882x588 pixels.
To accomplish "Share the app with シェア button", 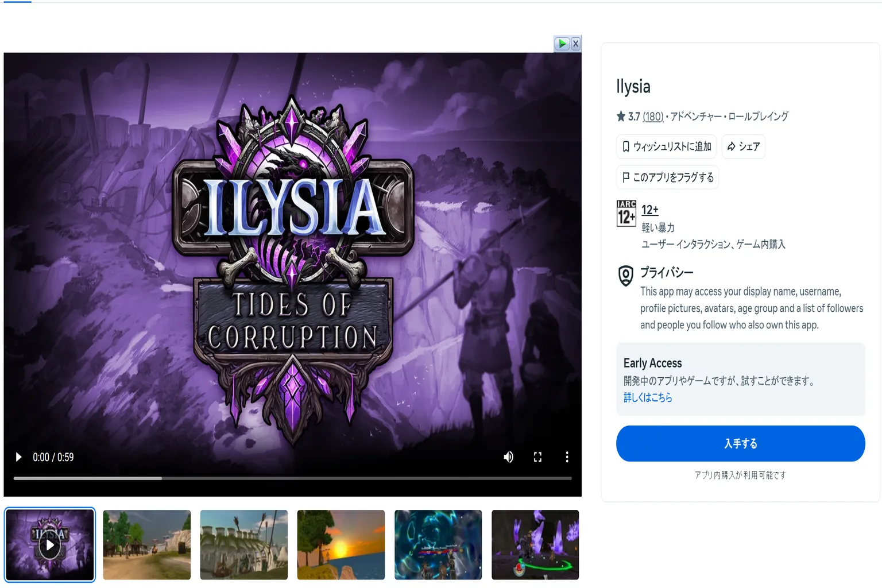I will click(x=744, y=146).
